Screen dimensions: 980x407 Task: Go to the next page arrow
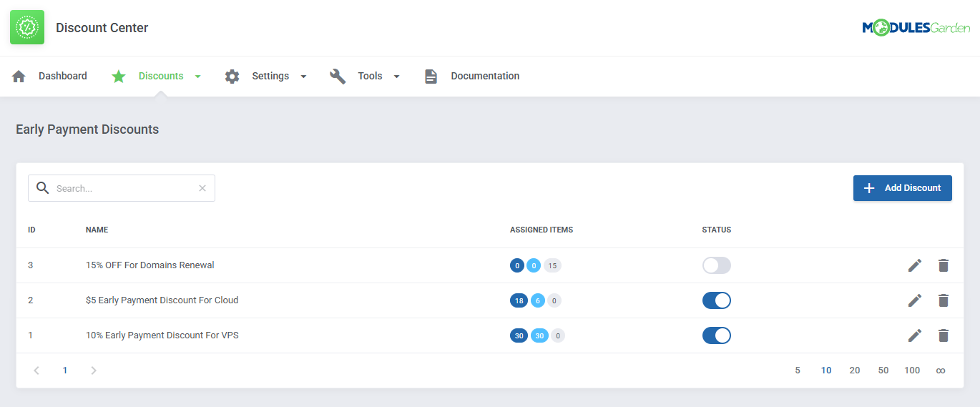point(94,371)
